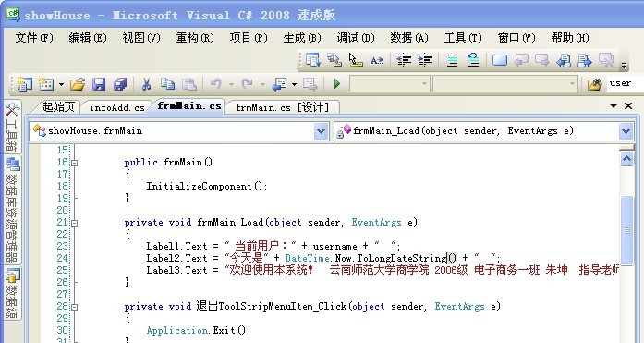Viewport: 644px width, 343px height.
Task: Click the find box containing 'user'
Action: (x=626, y=83)
